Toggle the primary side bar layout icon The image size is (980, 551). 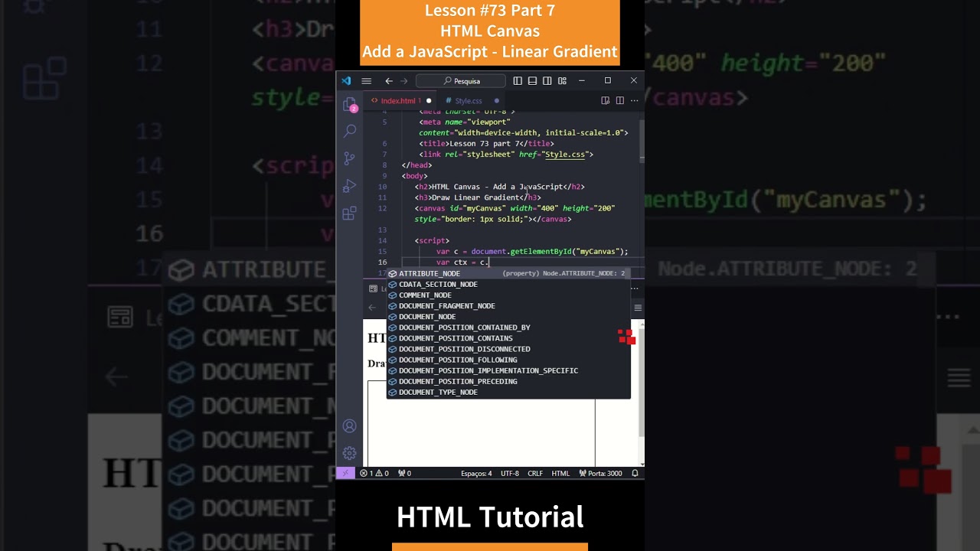(x=518, y=80)
